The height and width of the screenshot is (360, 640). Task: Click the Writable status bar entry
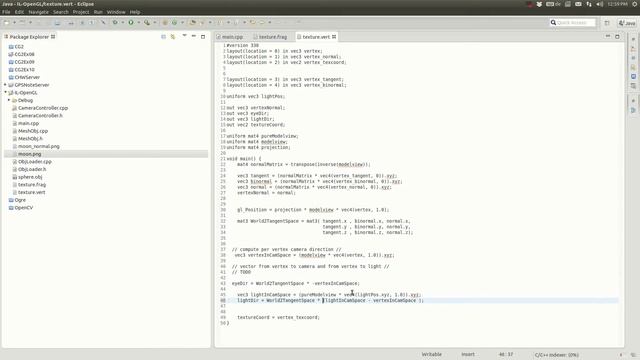click(431, 354)
